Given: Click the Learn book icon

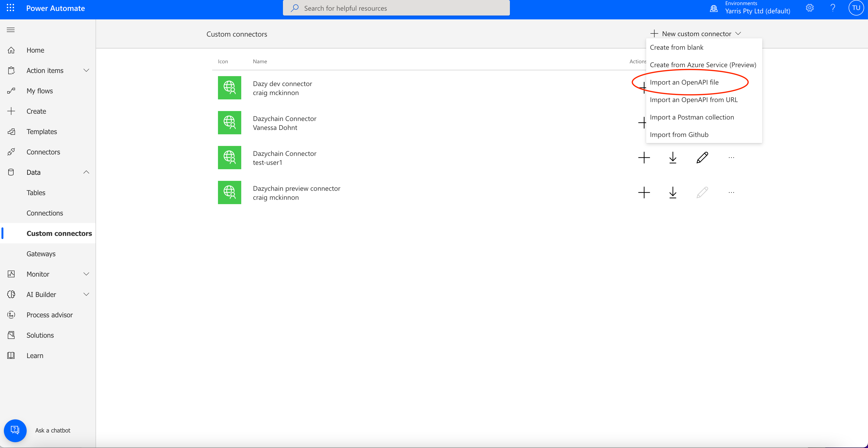Looking at the screenshot, I should (x=11, y=356).
